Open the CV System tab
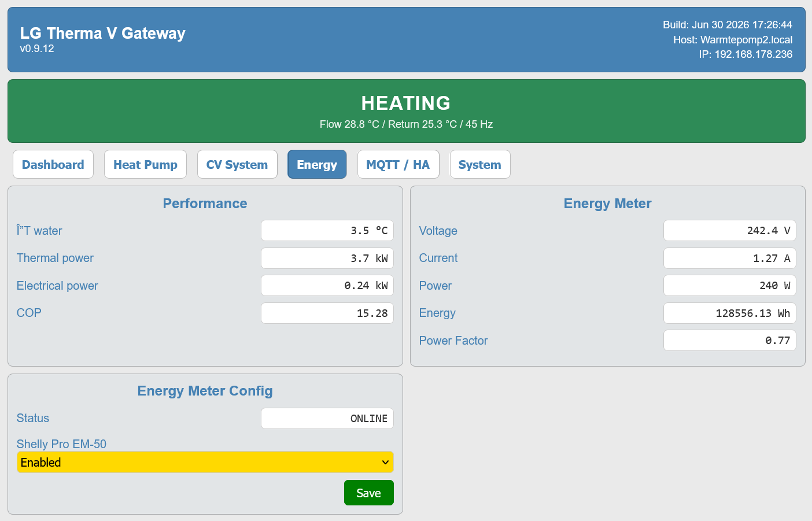Image resolution: width=812 pixels, height=521 pixels. [237, 164]
